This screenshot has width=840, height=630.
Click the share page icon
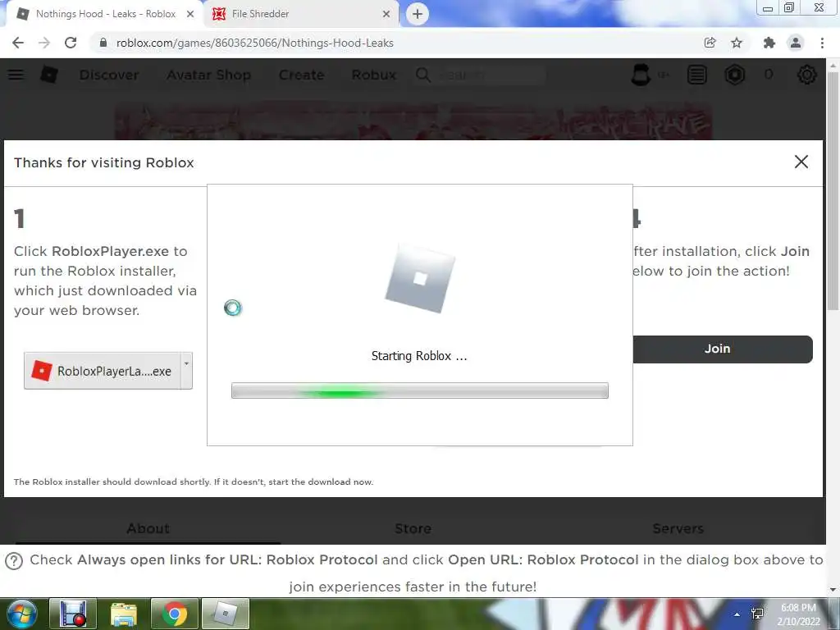point(710,43)
